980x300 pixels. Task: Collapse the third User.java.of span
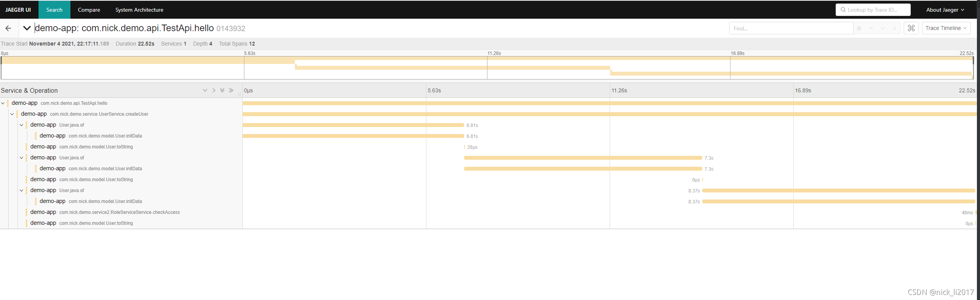tap(22, 191)
